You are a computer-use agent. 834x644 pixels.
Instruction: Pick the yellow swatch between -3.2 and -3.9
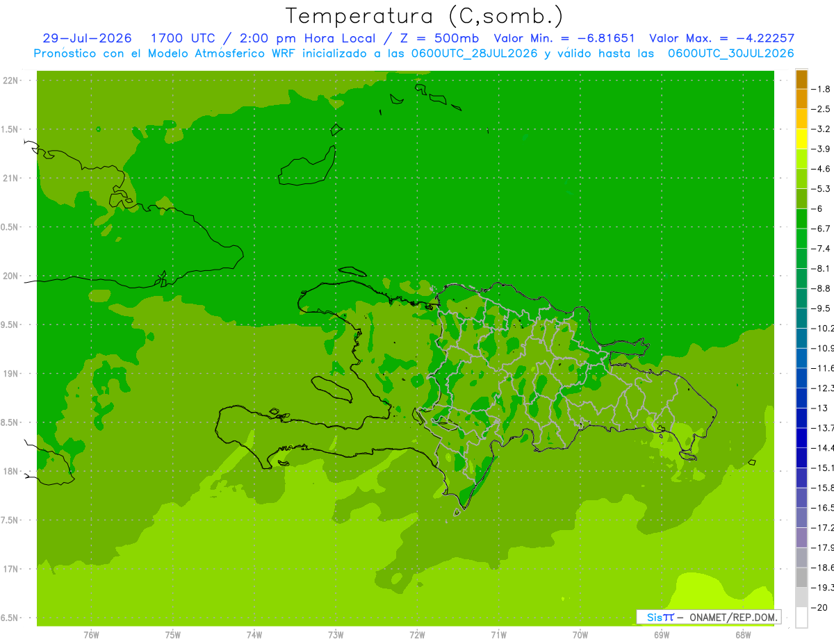(801, 139)
